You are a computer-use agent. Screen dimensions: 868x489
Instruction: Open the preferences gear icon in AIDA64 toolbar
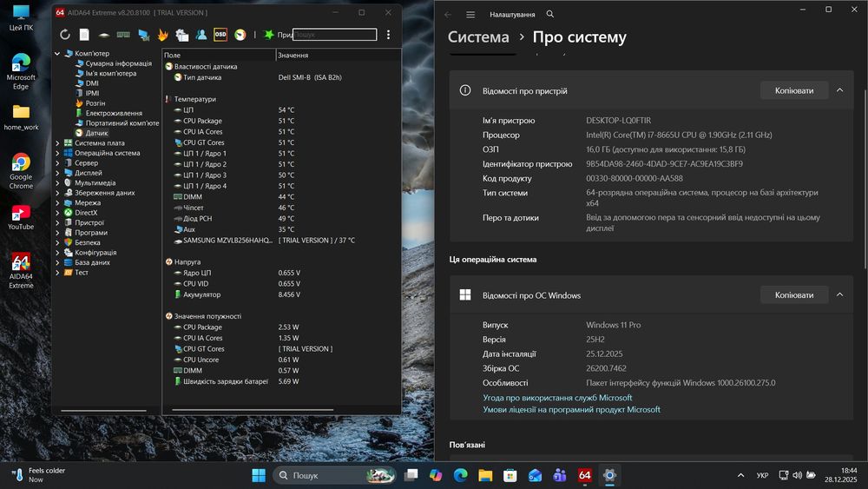click(182, 35)
